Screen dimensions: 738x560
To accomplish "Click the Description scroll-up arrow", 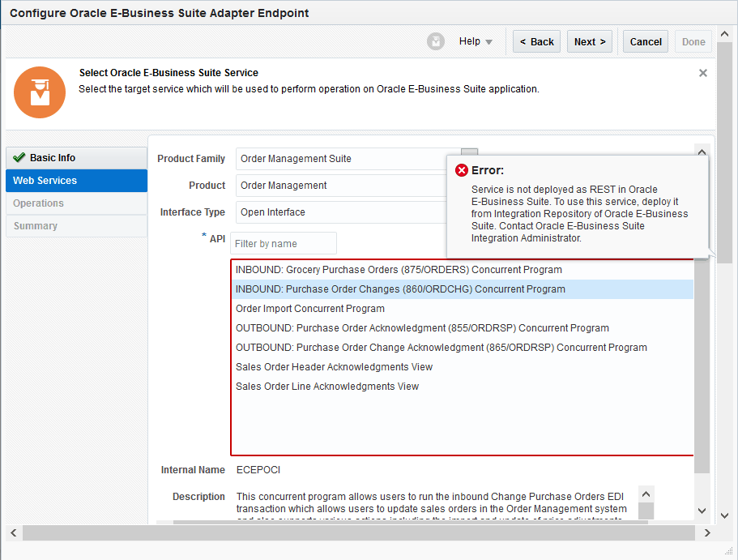I will [x=646, y=494].
